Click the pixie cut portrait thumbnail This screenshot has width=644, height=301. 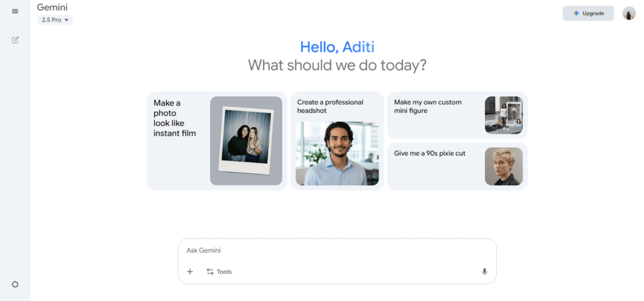click(x=504, y=166)
